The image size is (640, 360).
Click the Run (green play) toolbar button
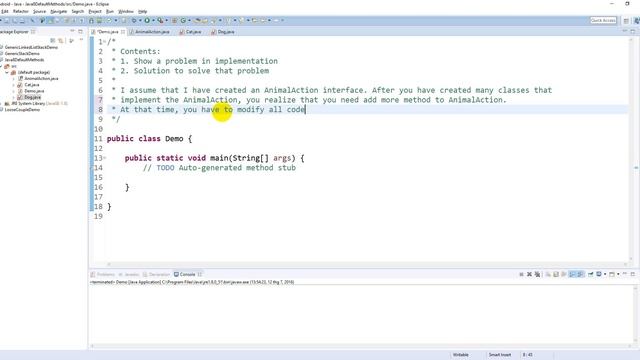(x=147, y=20)
